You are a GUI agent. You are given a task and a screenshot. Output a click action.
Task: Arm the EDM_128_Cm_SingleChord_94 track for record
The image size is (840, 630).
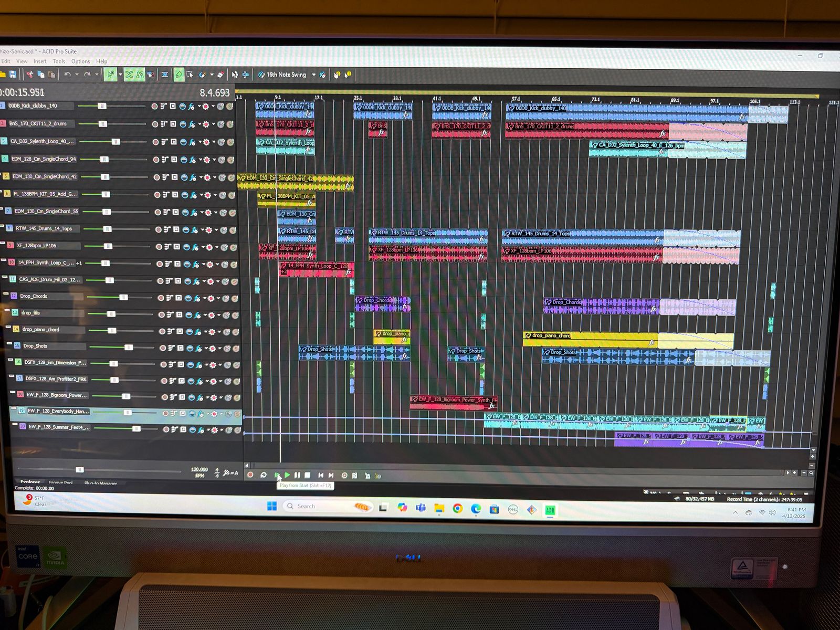156,160
